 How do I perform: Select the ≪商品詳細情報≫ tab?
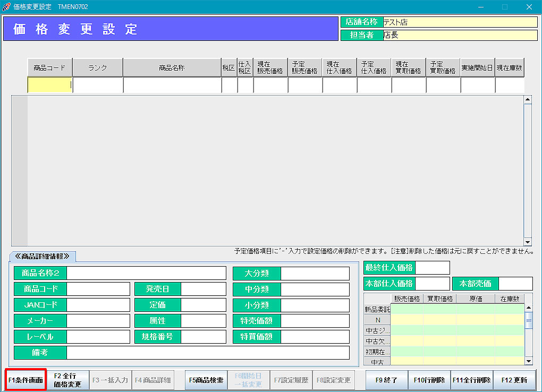click(x=43, y=257)
